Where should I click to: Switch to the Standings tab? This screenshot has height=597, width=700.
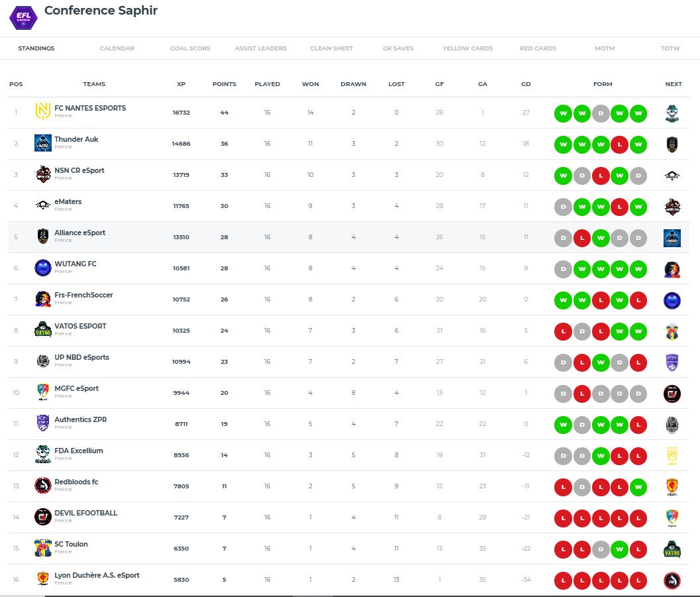pyautogui.click(x=36, y=48)
